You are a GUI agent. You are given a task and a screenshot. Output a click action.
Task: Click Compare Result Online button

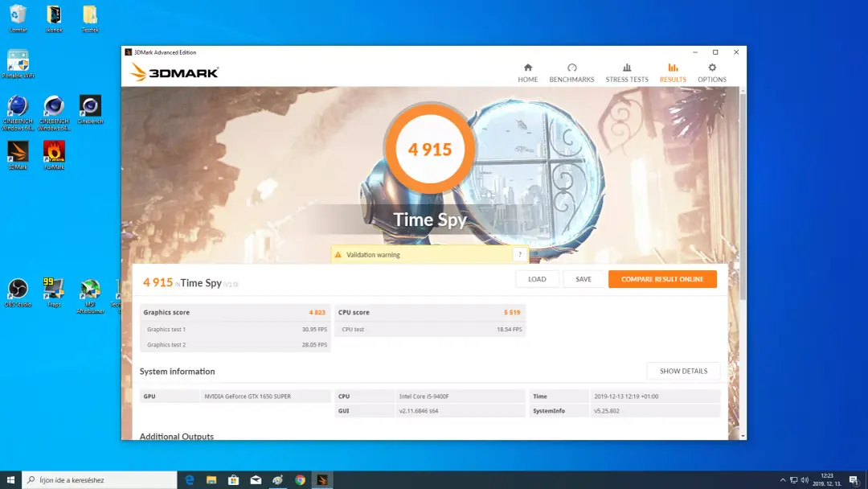pyautogui.click(x=662, y=279)
